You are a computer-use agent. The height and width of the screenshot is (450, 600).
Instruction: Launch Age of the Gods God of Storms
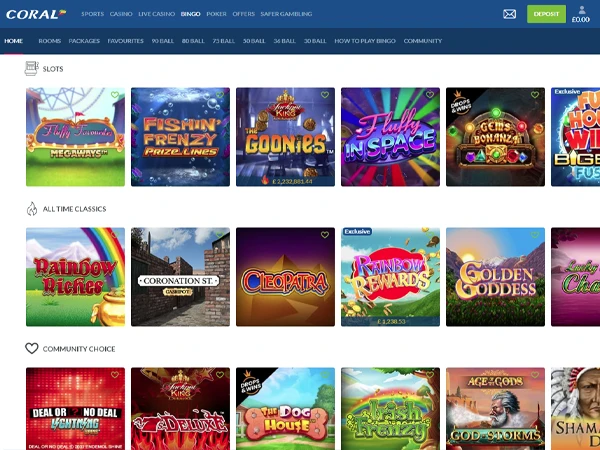496,409
